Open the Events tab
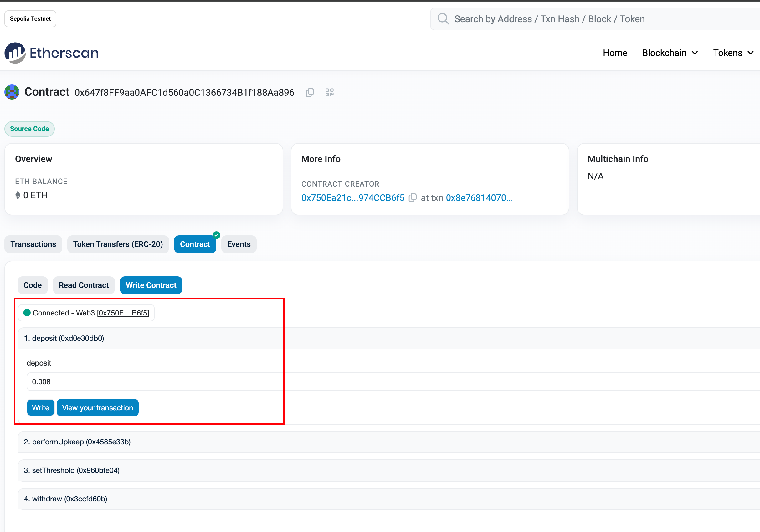 click(239, 244)
